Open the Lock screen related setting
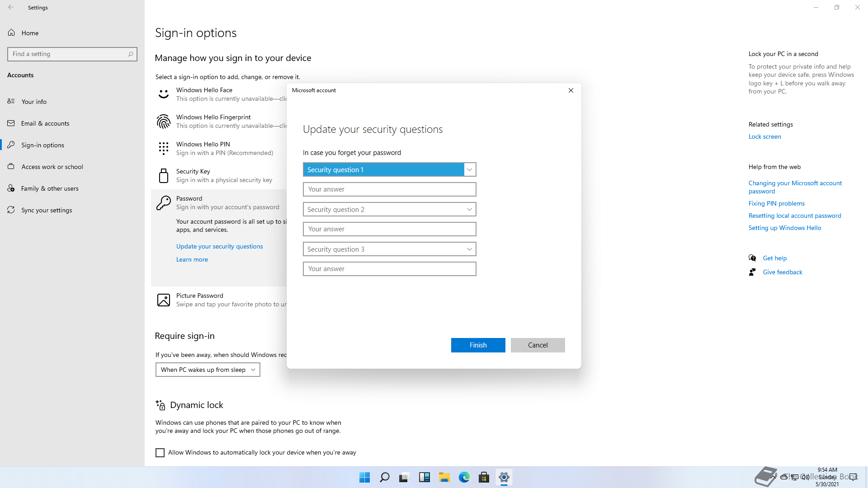 pos(764,136)
